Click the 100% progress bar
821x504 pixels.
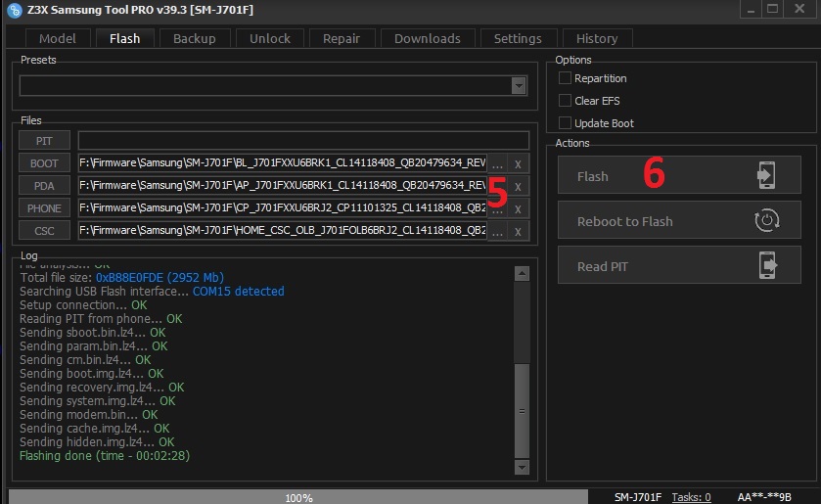tap(298, 497)
